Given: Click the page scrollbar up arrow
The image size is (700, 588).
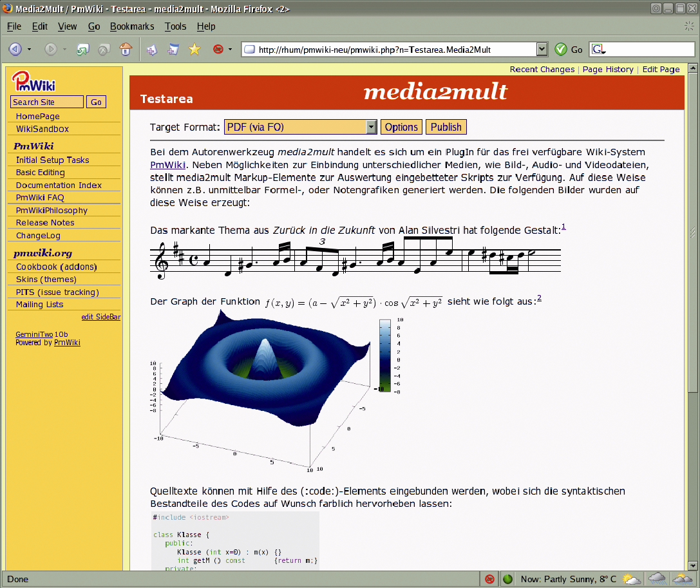Looking at the screenshot, I should (x=692, y=68).
